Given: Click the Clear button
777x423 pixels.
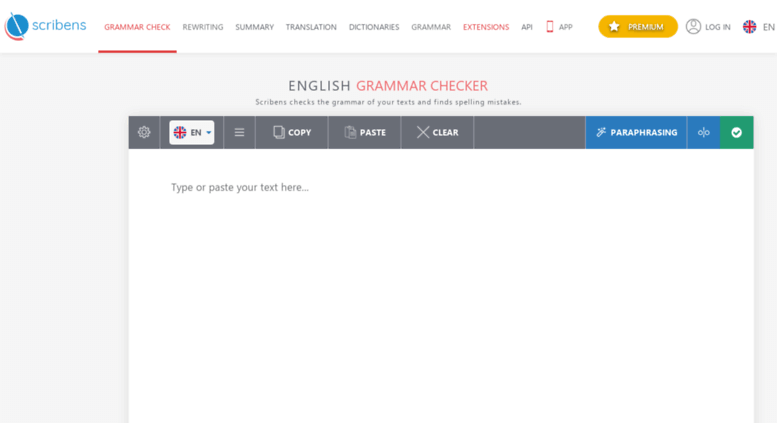Looking at the screenshot, I should point(437,132).
